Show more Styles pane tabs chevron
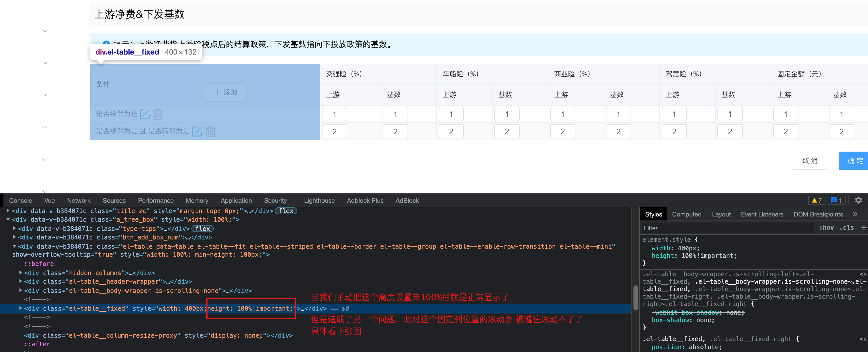Image resolution: width=868 pixels, height=352 pixels. click(x=855, y=214)
